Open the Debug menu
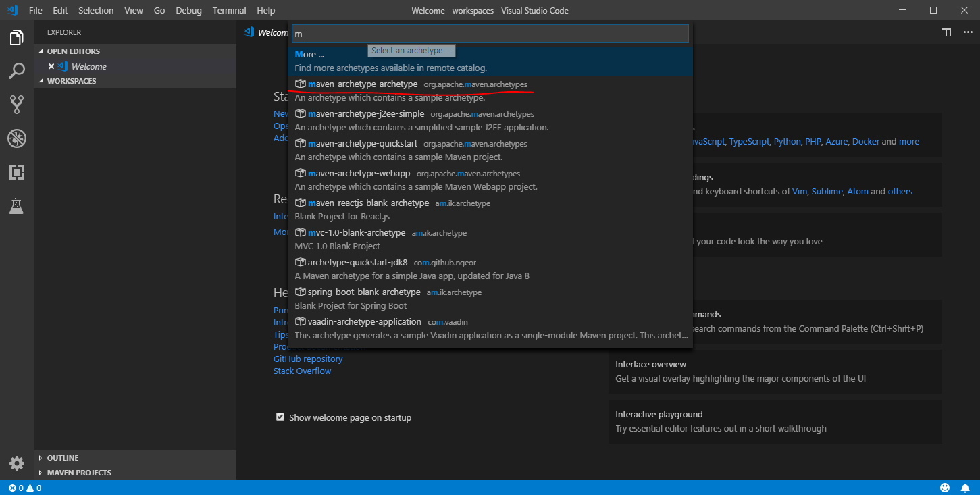The width and height of the screenshot is (980, 495). (188, 10)
